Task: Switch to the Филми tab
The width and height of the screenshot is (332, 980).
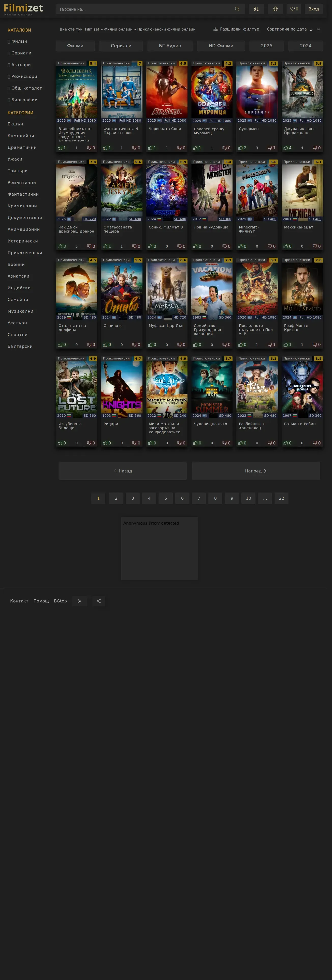Action: coord(75,46)
